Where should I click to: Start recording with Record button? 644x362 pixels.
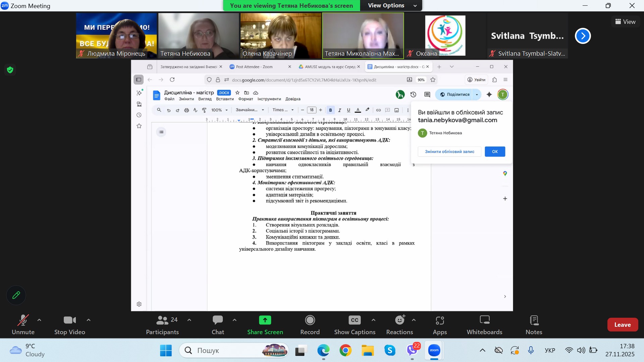(x=310, y=324)
